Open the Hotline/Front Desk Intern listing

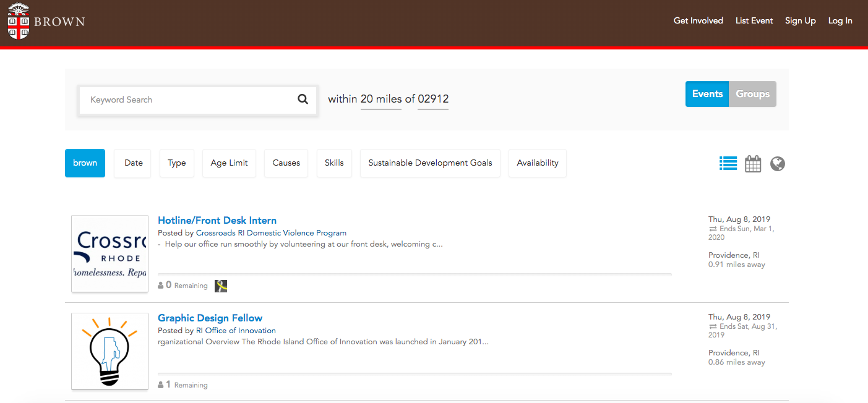point(217,220)
